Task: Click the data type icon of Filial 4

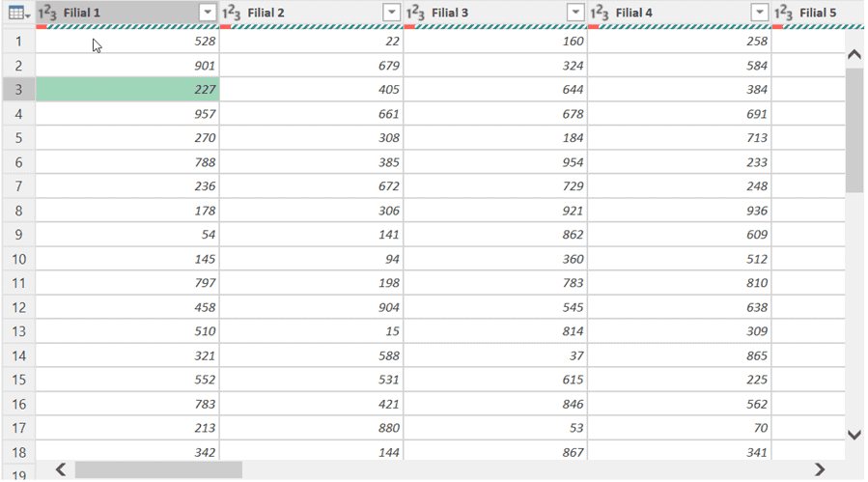Action: pyautogui.click(x=600, y=13)
